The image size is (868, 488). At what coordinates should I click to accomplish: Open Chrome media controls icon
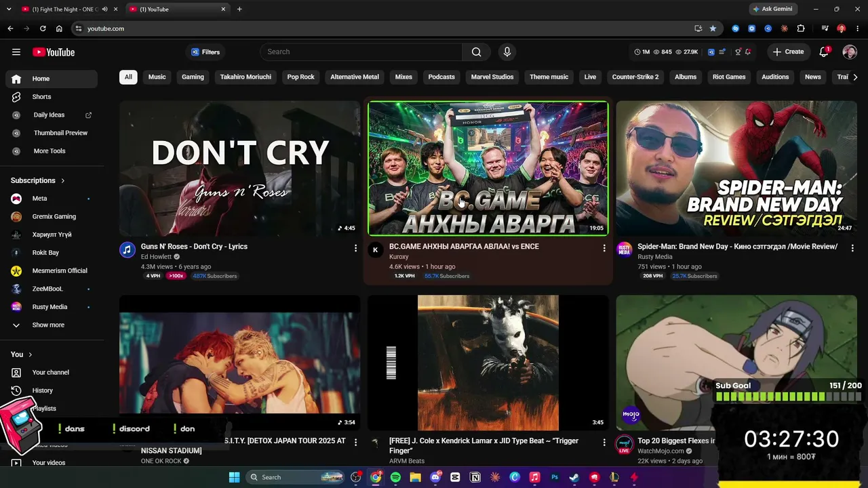(x=825, y=28)
